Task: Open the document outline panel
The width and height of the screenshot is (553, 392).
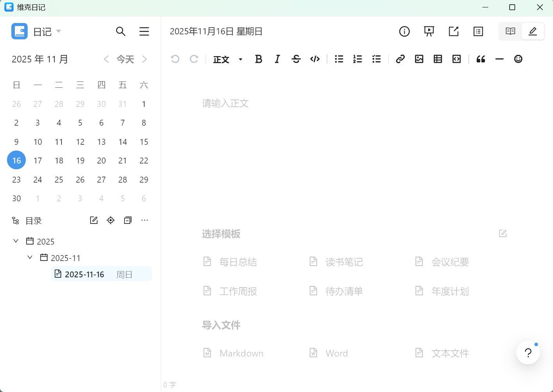Action: click(x=478, y=31)
